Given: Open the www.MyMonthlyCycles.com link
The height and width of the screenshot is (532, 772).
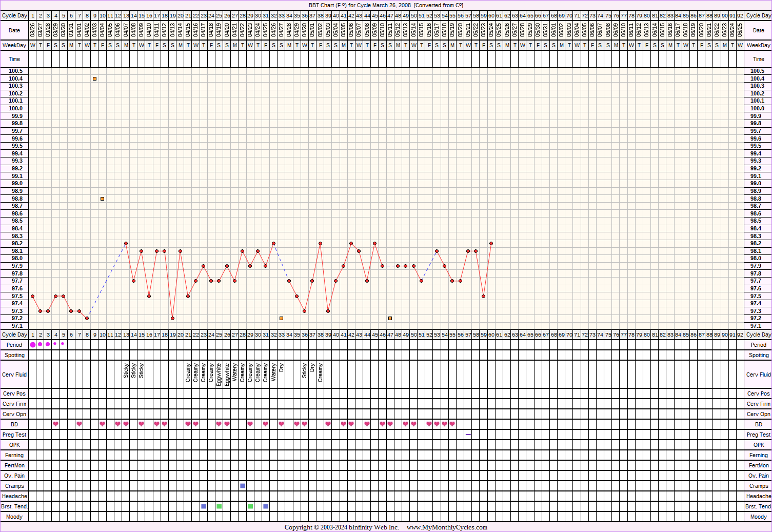Looking at the screenshot, I should [447, 527].
